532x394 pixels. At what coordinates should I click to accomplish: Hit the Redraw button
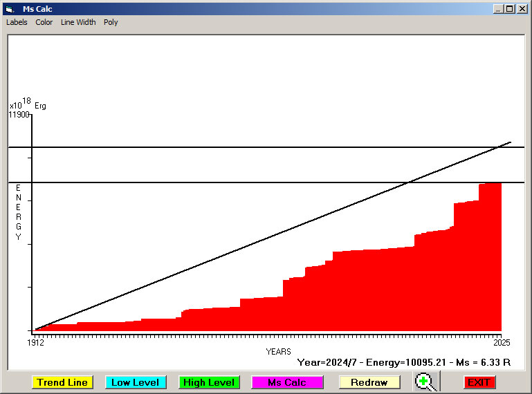click(369, 382)
